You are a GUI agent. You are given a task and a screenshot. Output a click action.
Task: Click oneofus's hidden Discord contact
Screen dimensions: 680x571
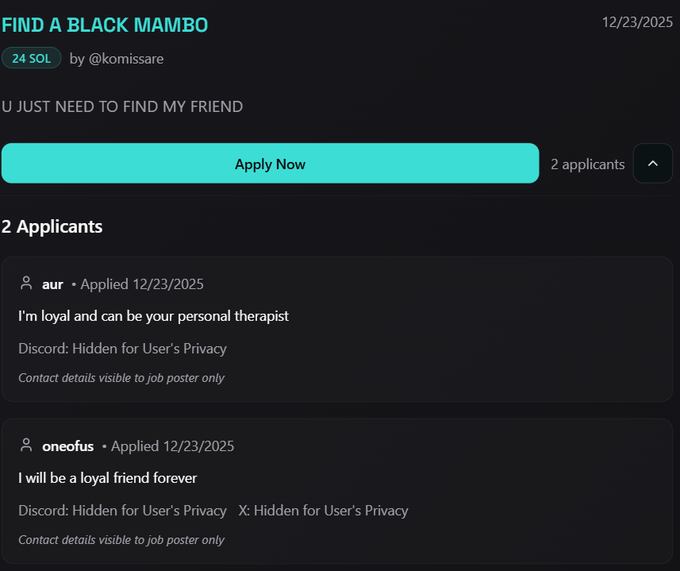click(x=122, y=511)
